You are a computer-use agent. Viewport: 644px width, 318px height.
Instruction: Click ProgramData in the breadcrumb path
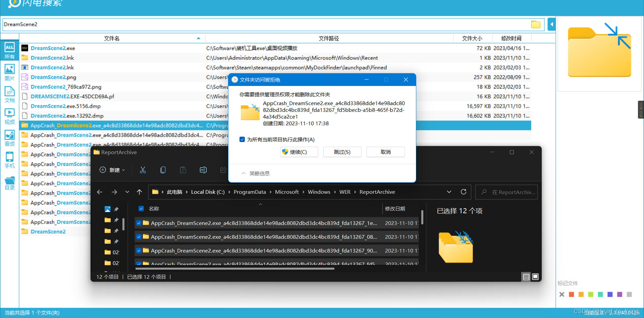250,192
